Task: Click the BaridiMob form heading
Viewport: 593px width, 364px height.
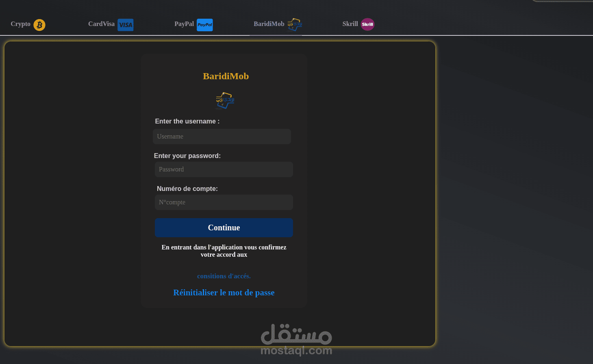Action: [226, 76]
